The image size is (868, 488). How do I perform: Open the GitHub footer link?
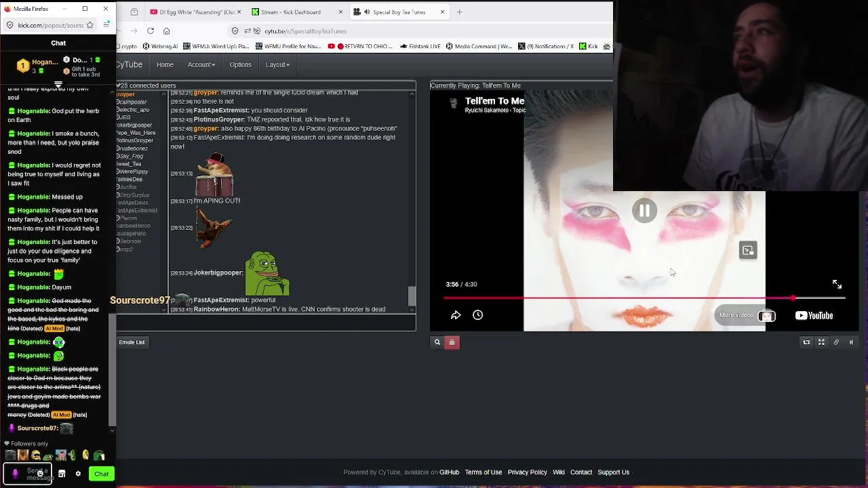tap(449, 472)
